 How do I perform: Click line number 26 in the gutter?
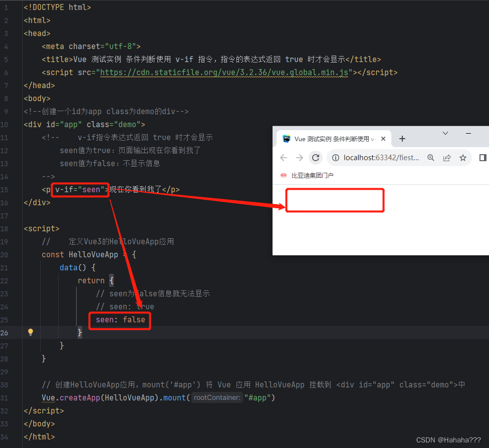point(5,333)
